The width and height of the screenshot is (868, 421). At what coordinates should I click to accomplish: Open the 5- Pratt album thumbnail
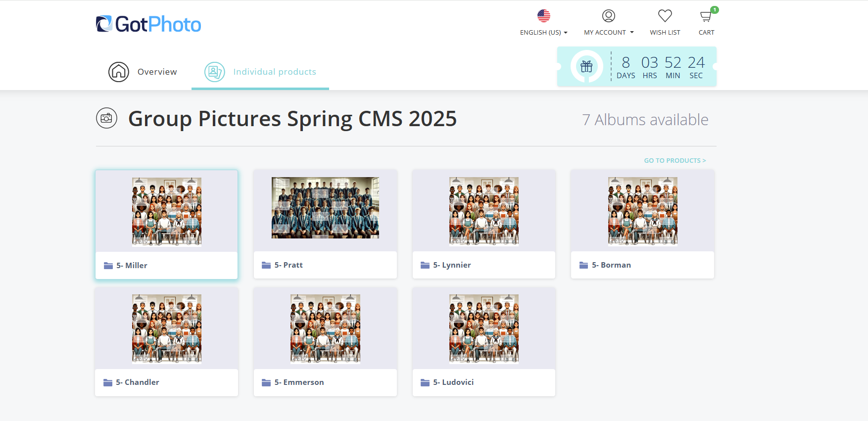point(325,208)
